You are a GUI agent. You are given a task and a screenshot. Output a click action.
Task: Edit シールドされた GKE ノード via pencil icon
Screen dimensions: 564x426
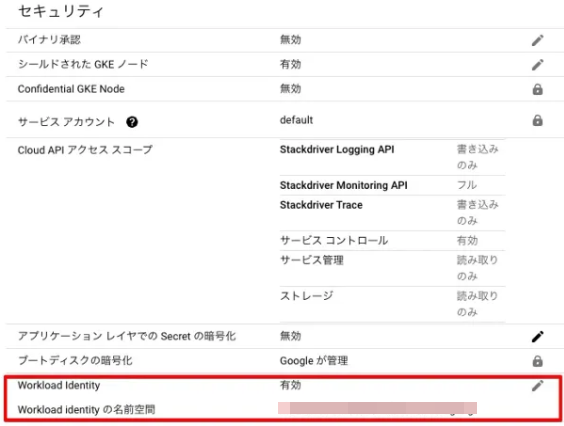click(537, 65)
